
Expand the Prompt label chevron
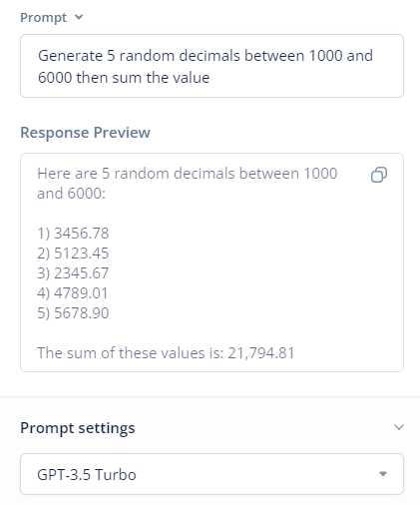(79, 17)
